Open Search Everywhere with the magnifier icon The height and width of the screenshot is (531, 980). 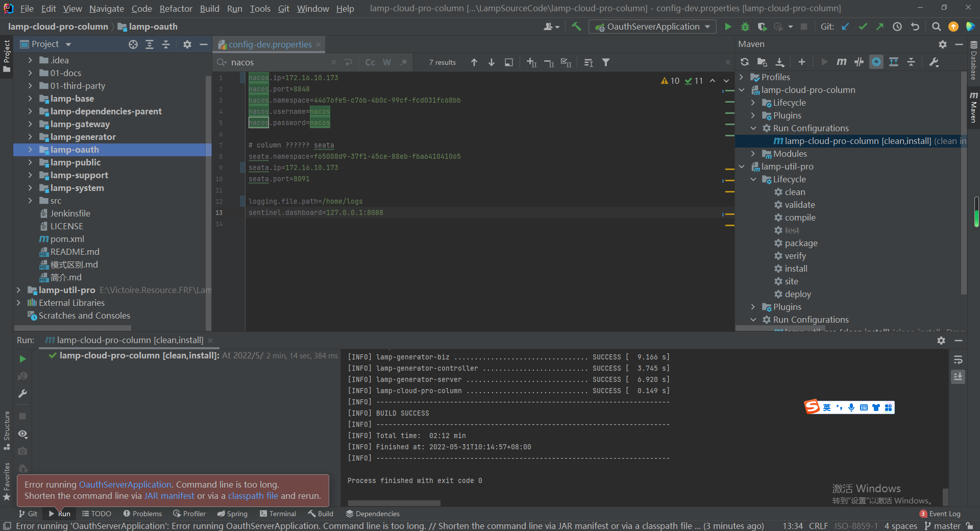coord(937,27)
